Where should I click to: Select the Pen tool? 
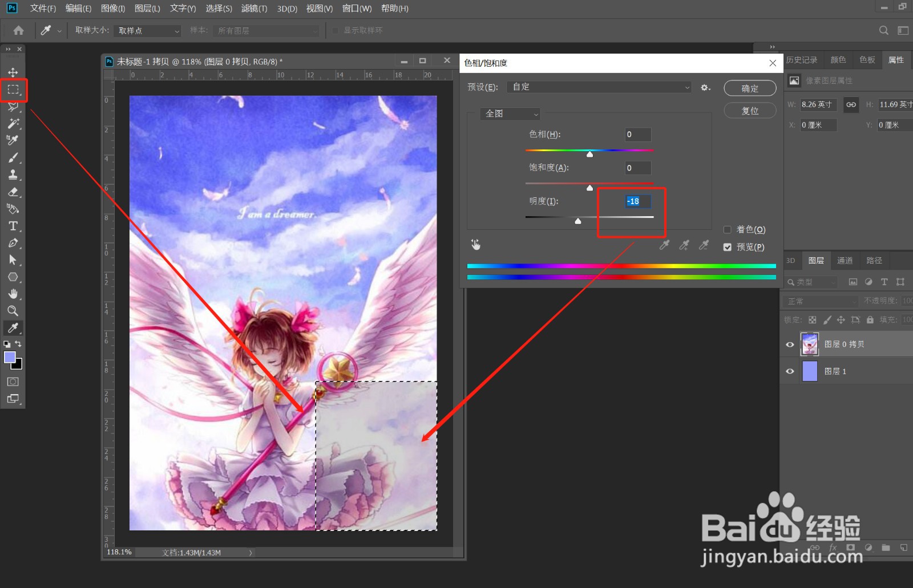click(x=13, y=243)
